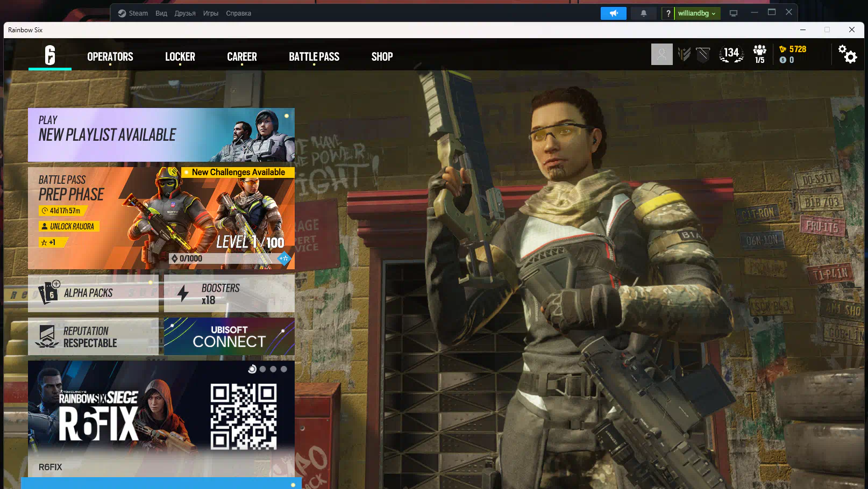Viewport: 868px width, 489px height.
Task: Open the Rainbow Six home logo tab
Action: (x=50, y=55)
